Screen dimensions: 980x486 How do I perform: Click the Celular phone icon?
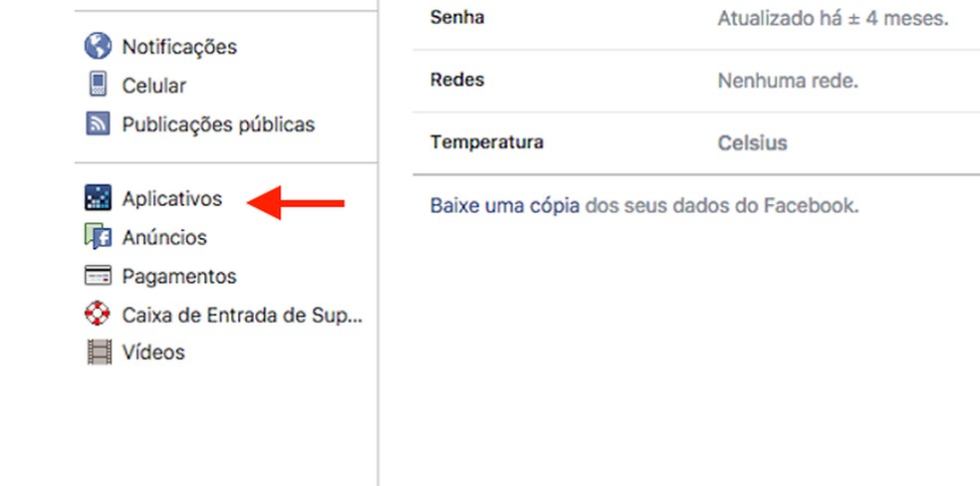(98, 86)
